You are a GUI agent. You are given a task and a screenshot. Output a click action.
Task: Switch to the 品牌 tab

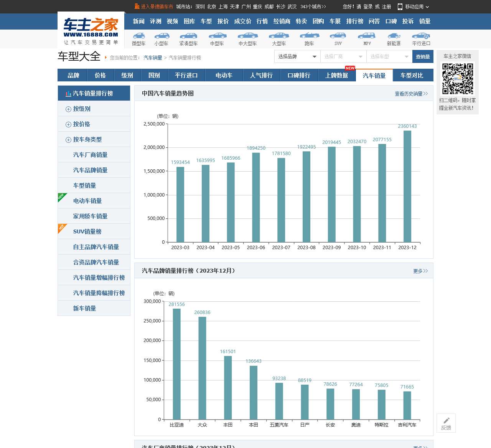[73, 75]
